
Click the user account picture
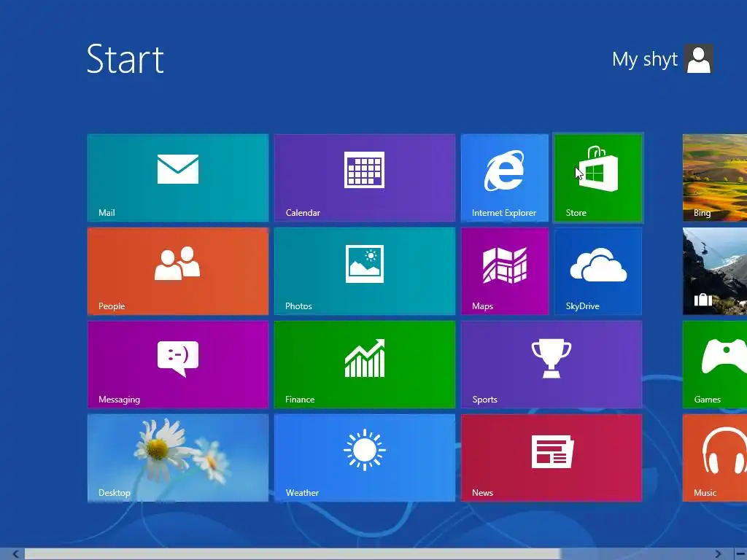pos(699,59)
